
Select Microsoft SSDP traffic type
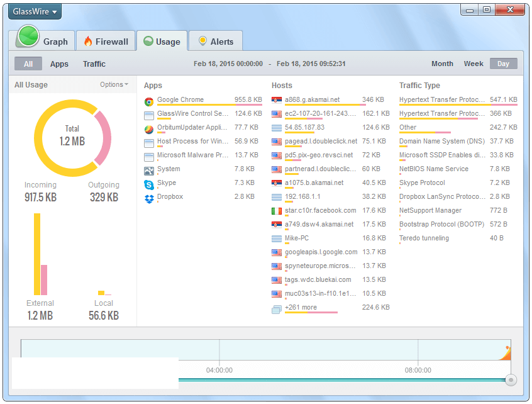point(458,155)
